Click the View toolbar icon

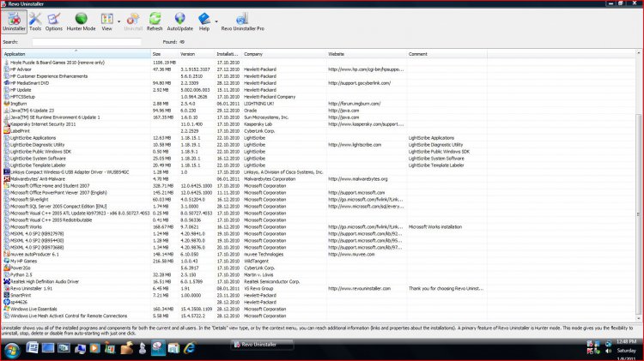click(x=106, y=21)
